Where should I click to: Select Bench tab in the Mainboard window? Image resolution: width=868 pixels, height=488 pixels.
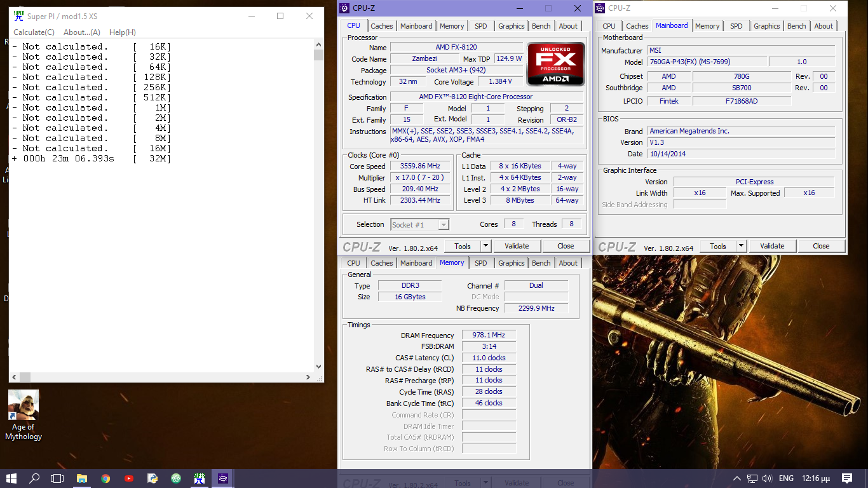pos(797,26)
